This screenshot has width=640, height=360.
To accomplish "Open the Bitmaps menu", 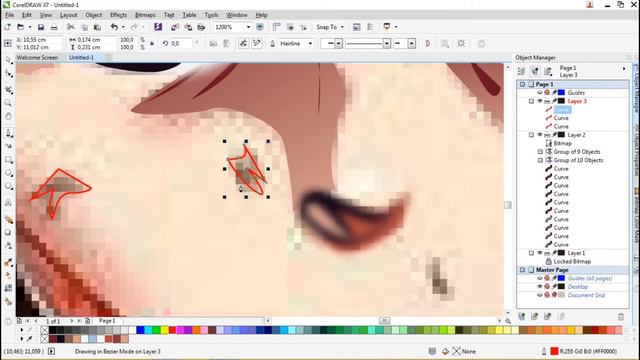I will [145, 15].
